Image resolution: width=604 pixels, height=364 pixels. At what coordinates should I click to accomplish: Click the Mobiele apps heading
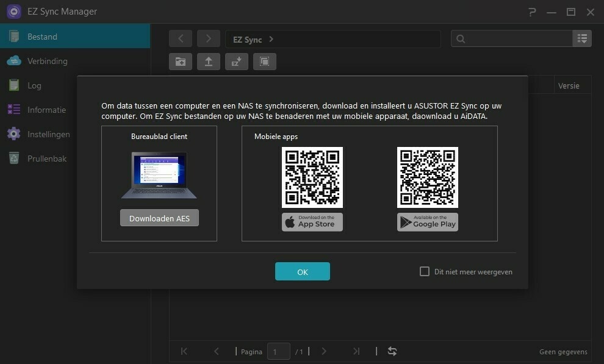276,137
